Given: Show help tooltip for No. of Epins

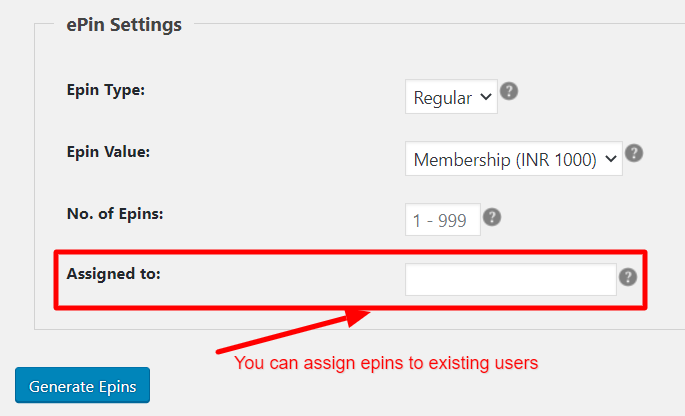Looking at the screenshot, I should pyautogui.click(x=492, y=217).
